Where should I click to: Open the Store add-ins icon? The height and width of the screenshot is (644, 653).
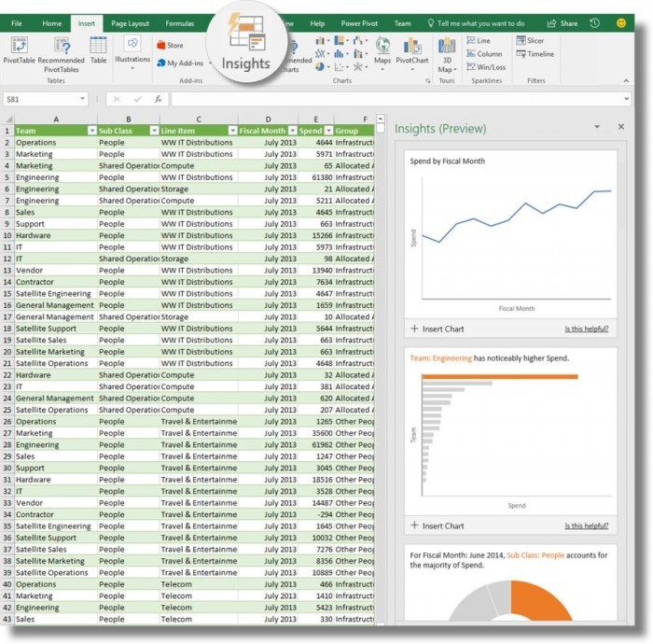(170, 45)
